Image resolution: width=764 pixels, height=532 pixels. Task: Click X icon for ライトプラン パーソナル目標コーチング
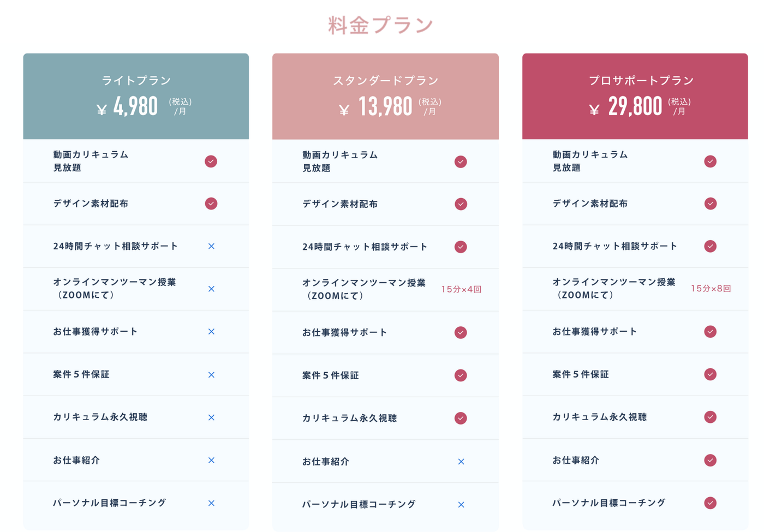pos(211,503)
